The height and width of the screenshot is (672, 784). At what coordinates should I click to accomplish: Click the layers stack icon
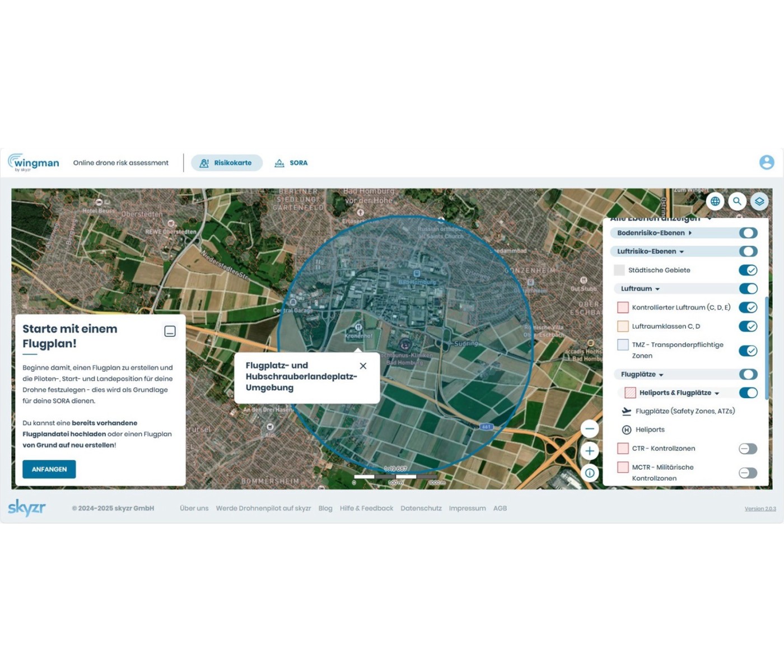759,201
